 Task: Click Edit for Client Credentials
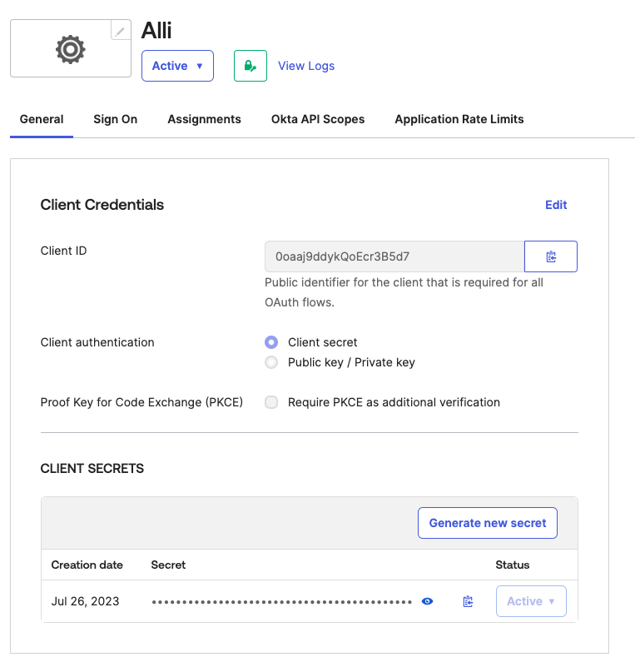[555, 205]
